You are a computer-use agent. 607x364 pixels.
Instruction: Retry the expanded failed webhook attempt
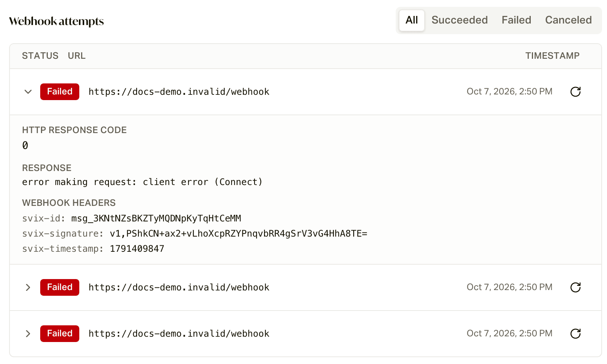click(576, 92)
